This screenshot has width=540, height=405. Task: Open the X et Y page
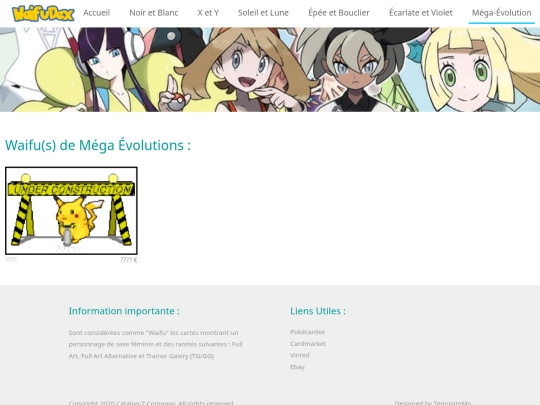[208, 13]
